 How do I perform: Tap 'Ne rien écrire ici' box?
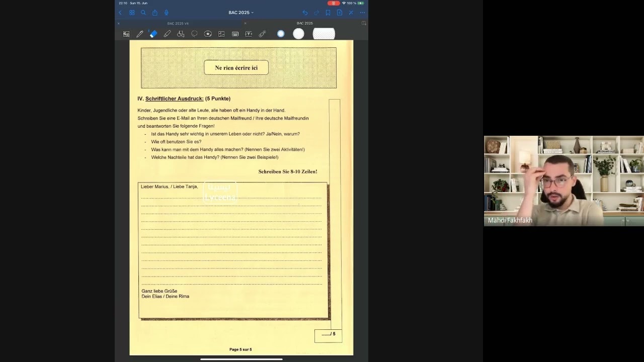236,68
